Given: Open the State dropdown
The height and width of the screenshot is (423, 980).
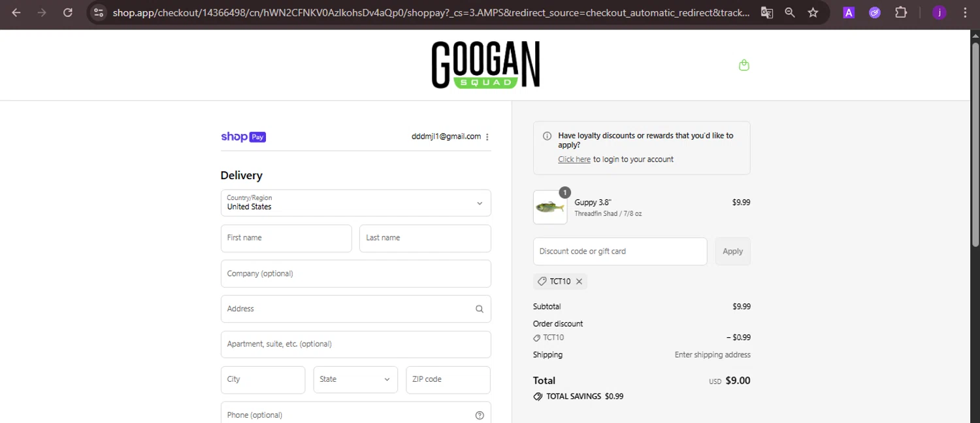Looking at the screenshot, I should 355,379.
